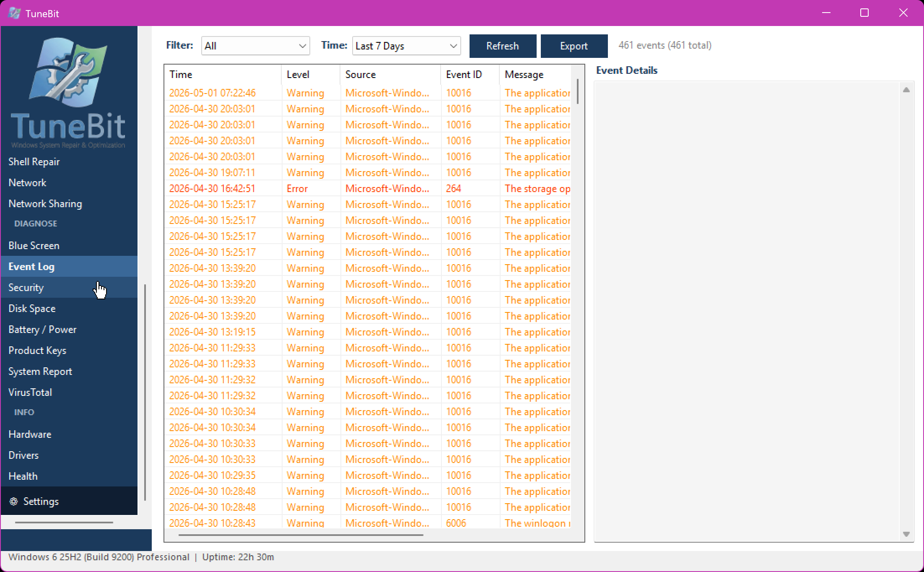Image resolution: width=924 pixels, height=572 pixels.
Task: Select event row 2026-04-30 10:28:43
Action: click(368, 523)
